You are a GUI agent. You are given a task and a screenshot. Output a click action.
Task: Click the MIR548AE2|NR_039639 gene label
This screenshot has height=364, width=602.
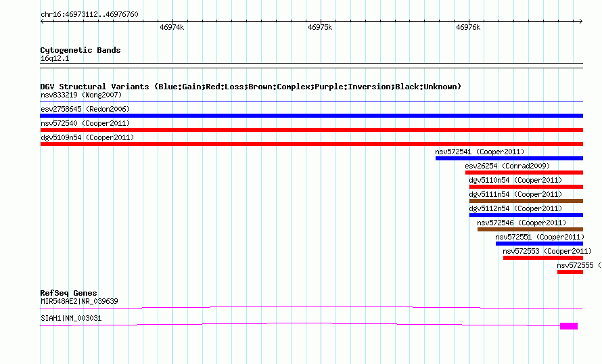pyautogui.click(x=79, y=301)
